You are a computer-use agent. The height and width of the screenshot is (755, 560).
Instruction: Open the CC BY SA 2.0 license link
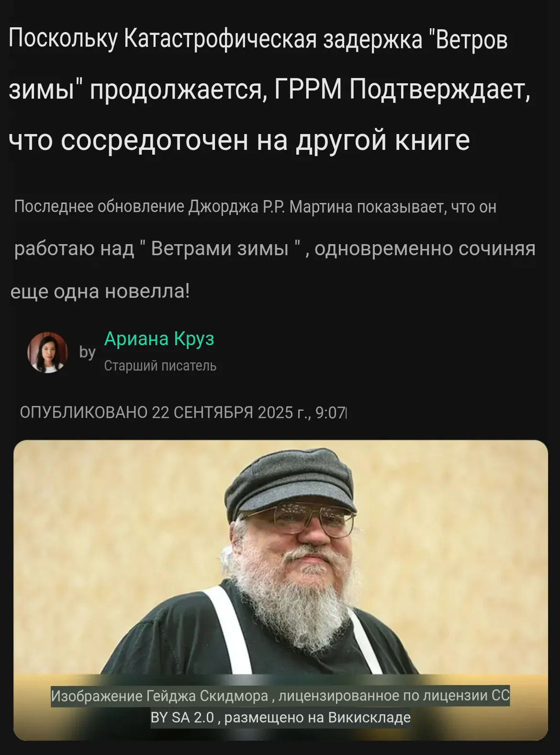coord(330,706)
